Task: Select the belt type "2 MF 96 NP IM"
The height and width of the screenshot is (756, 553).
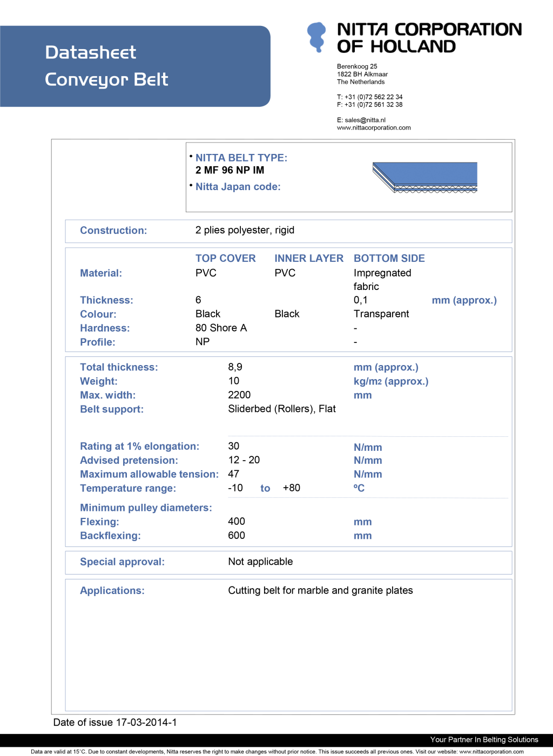Action: [x=230, y=170]
